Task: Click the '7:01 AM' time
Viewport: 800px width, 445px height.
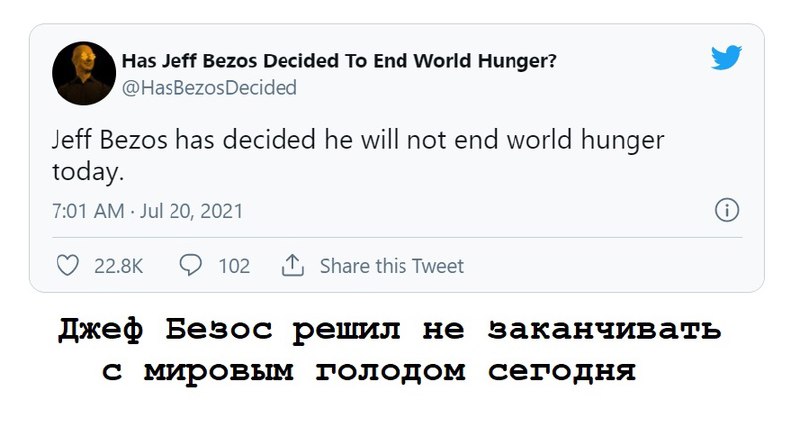Action: point(88,212)
